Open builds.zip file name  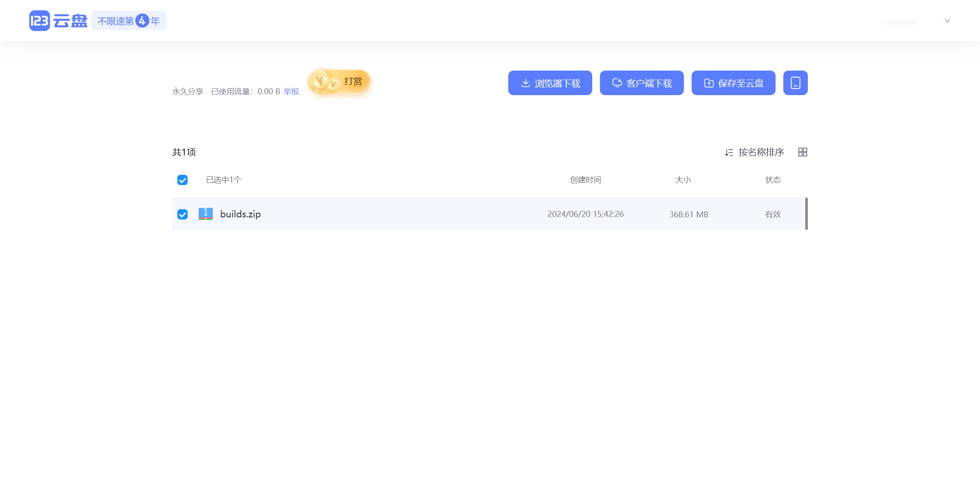[x=241, y=214]
